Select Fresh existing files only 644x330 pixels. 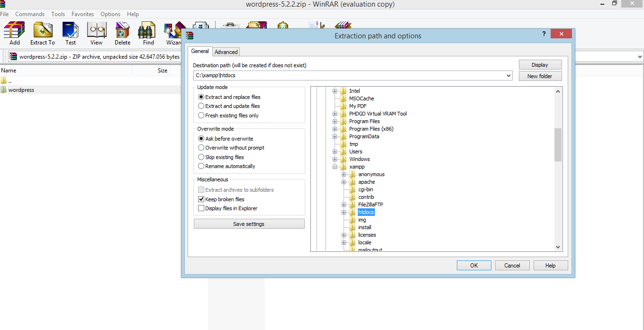point(228,116)
